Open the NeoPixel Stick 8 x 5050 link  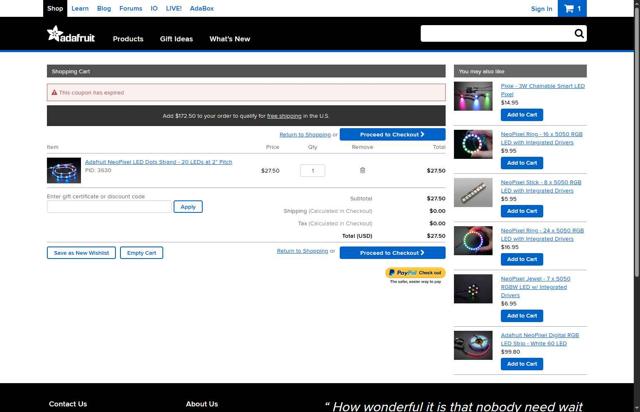pyautogui.click(x=541, y=187)
